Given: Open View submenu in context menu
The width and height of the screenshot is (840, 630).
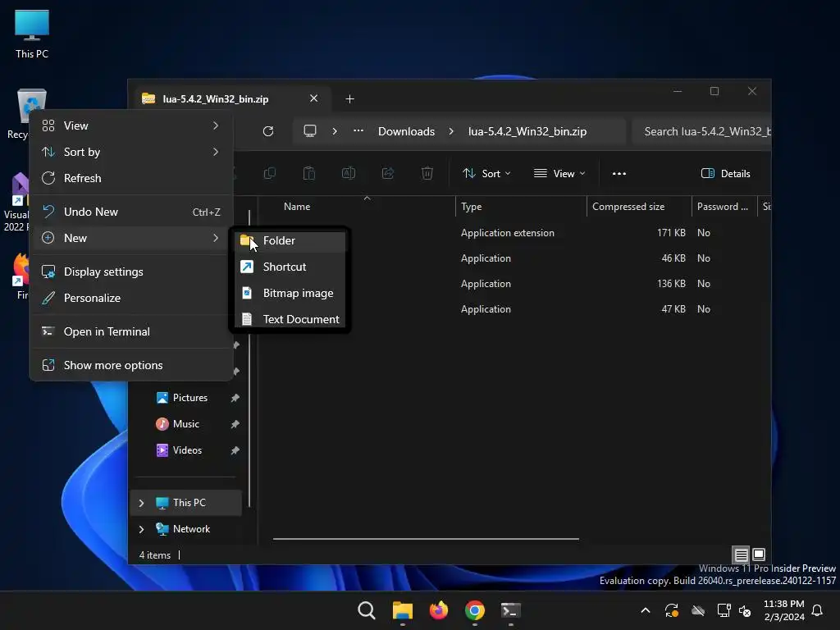Looking at the screenshot, I should (132, 126).
